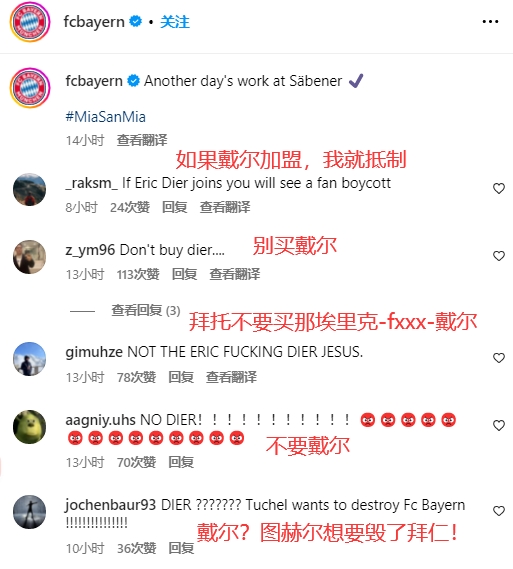Screen dimensions: 513x569
Task: Follow fcbayern using 关注 link
Action: [x=175, y=22]
